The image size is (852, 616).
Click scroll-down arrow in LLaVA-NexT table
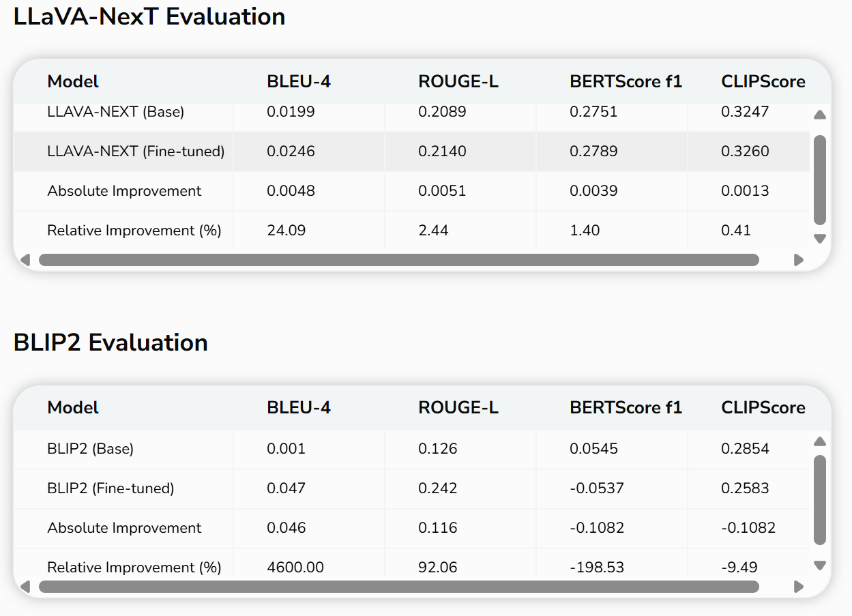pos(820,239)
